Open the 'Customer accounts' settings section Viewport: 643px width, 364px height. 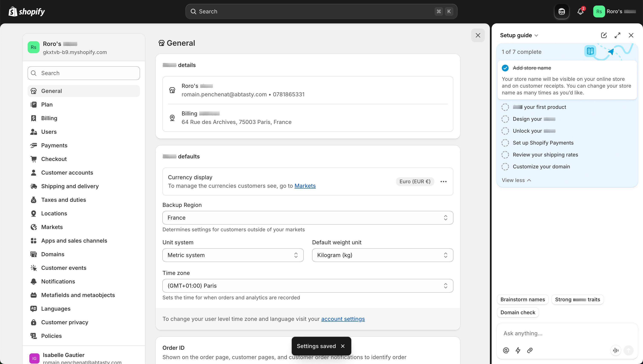[67, 172]
